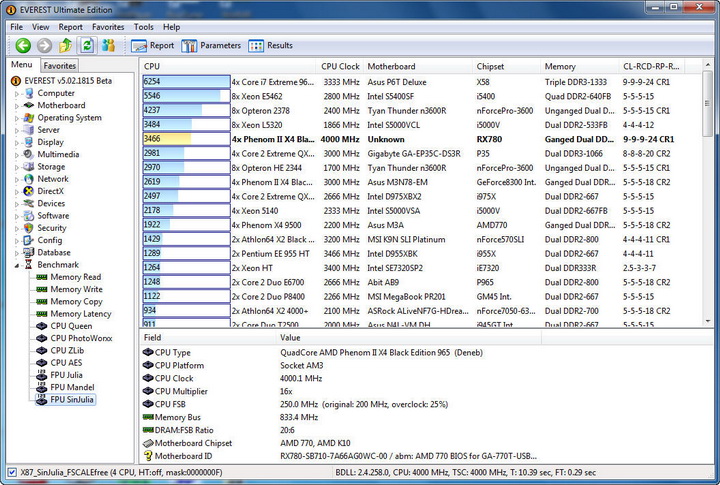This screenshot has width=720, height=485.
Task: Click the Up level toolbar icon
Action: point(66,45)
